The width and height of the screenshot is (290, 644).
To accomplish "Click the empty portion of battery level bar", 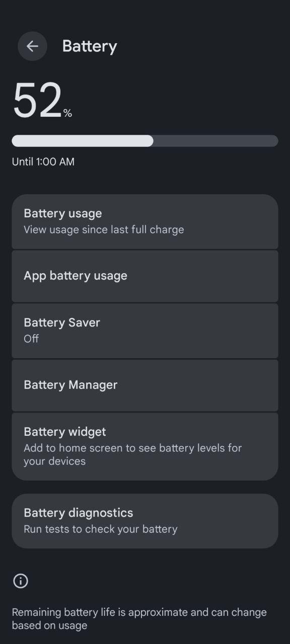I will pyautogui.click(x=215, y=141).
